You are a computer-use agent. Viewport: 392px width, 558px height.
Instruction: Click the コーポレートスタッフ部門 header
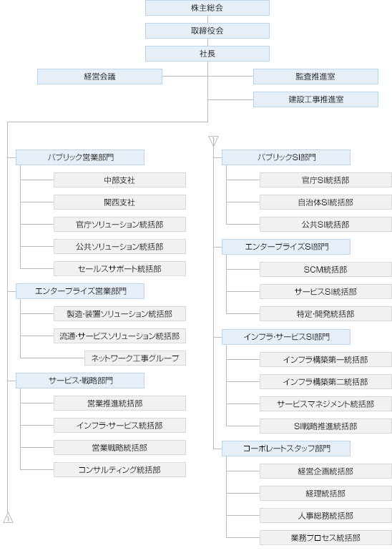coord(286,449)
